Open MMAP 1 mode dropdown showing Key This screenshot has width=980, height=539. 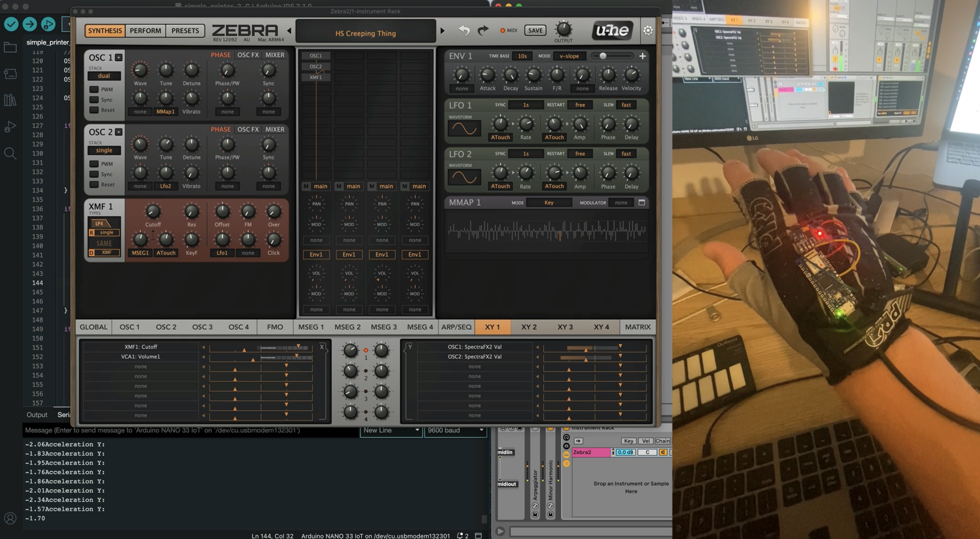coord(549,202)
